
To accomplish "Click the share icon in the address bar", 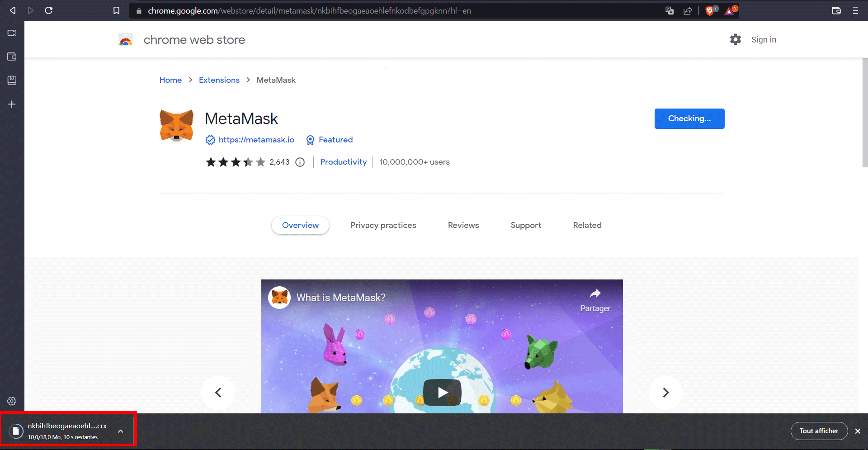I will (688, 11).
